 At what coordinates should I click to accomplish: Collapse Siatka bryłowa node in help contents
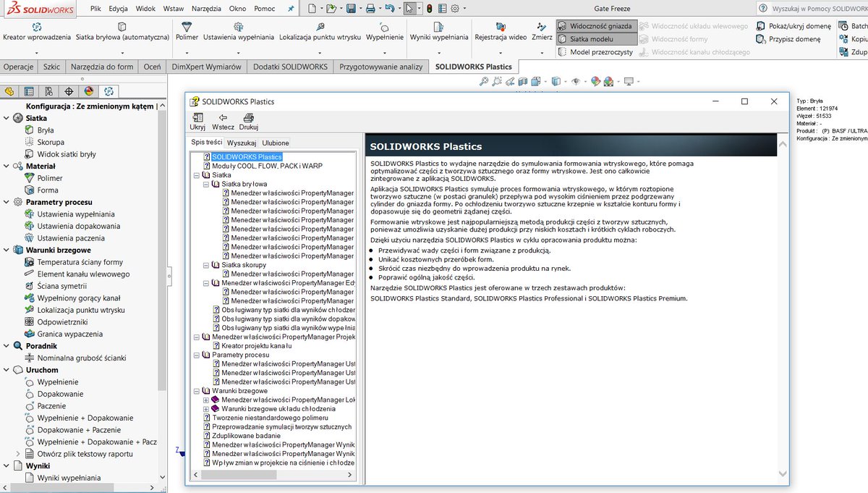tap(206, 184)
